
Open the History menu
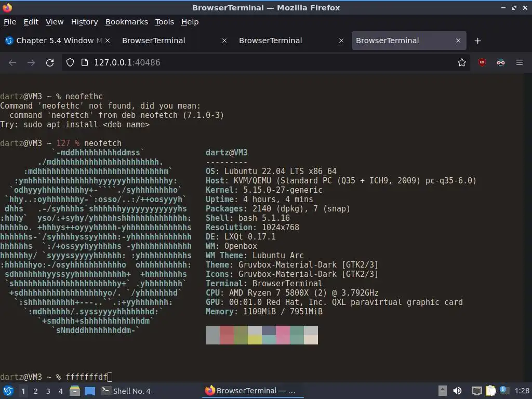[85, 22]
